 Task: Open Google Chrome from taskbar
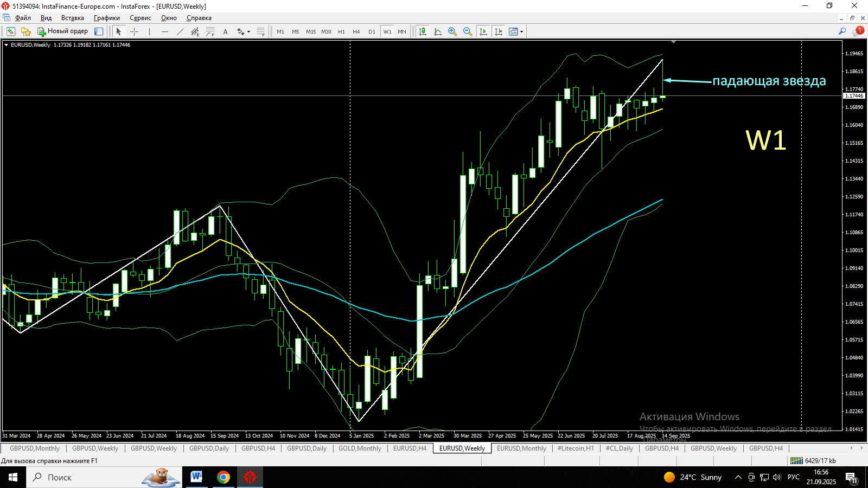click(x=223, y=477)
